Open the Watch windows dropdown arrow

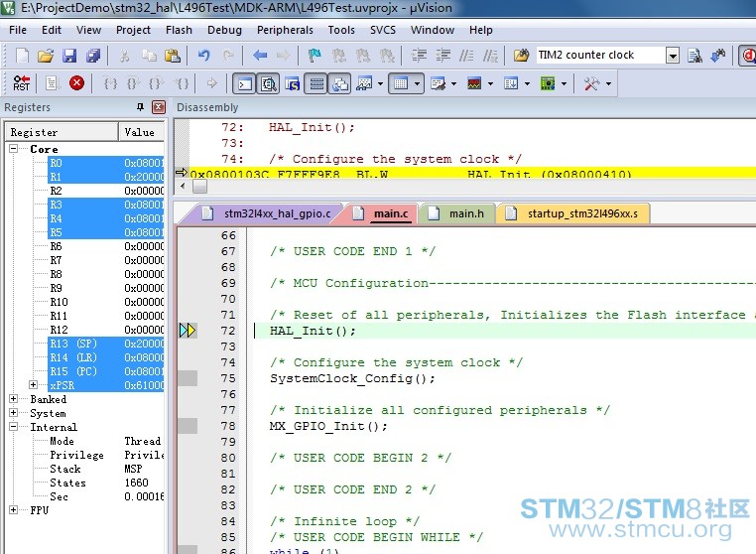tap(380, 84)
